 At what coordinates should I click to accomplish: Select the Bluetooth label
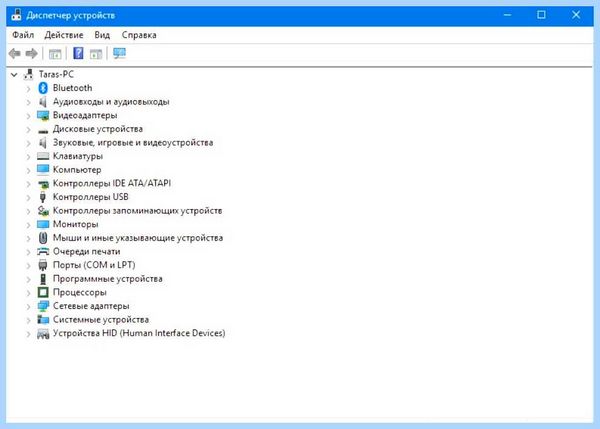click(72, 88)
